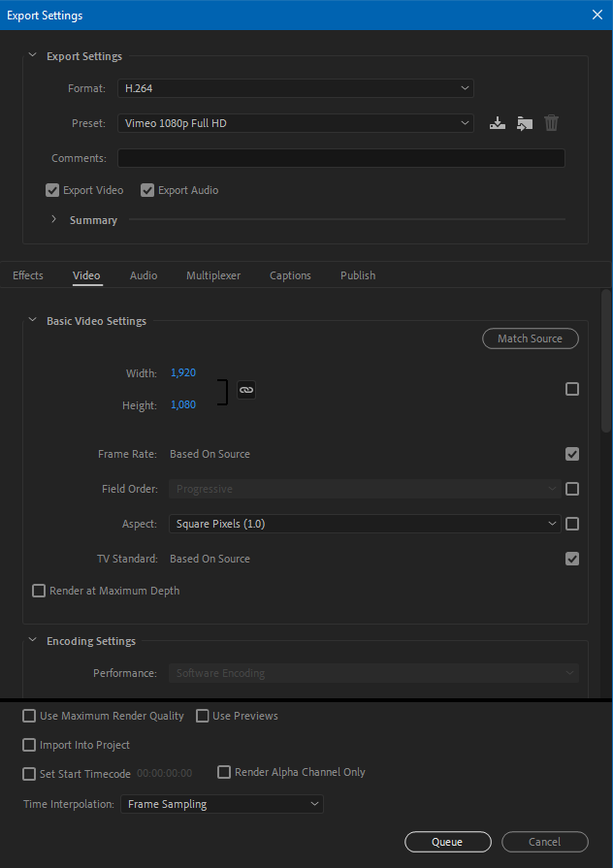This screenshot has height=868, width=613.
Task: Enable Render at Maximum Depth
Action: (39, 590)
